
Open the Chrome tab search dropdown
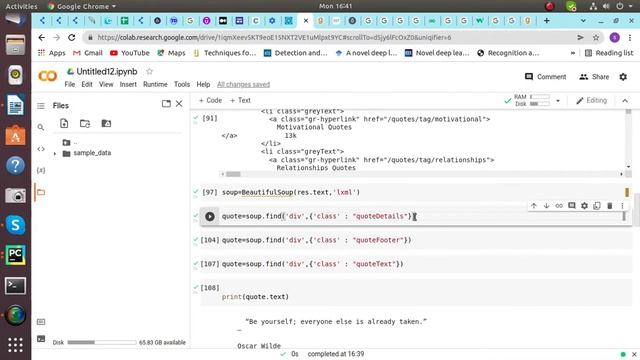tap(583, 20)
